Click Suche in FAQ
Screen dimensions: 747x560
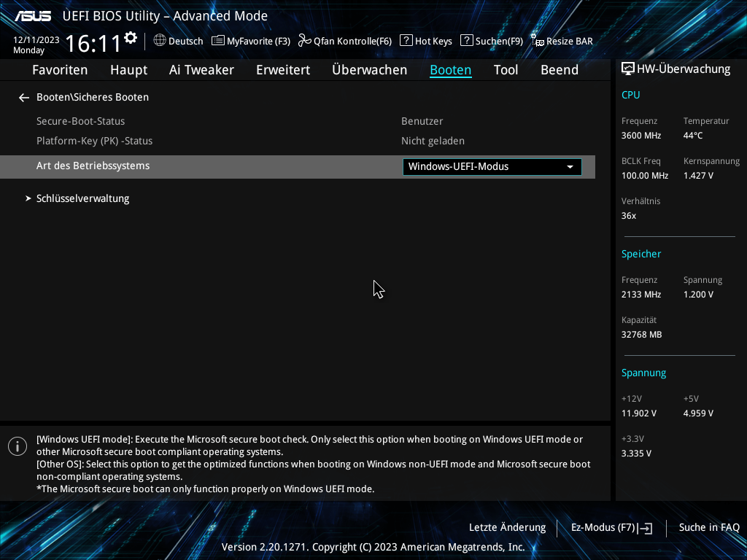pos(709,528)
